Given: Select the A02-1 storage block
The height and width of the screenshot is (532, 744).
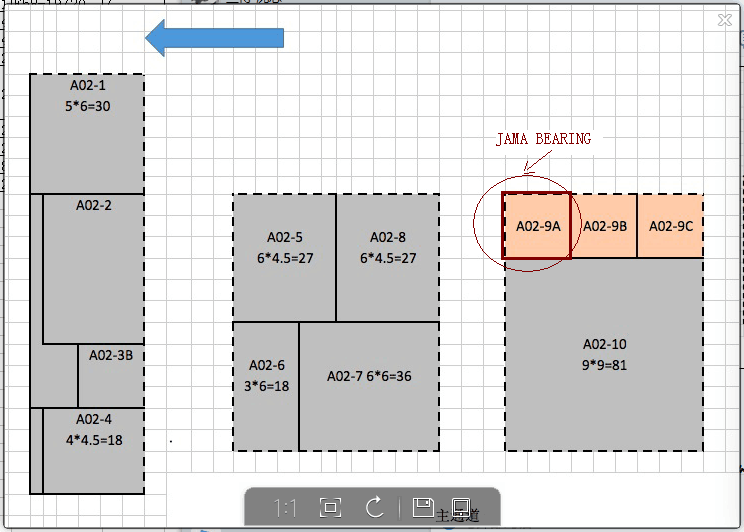Looking at the screenshot, I should click(87, 132).
